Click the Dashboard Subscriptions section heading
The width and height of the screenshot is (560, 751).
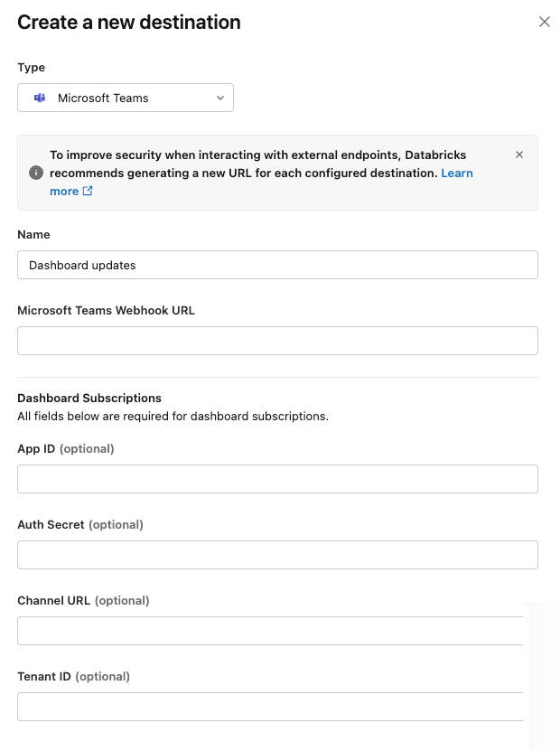pyautogui.click(x=89, y=398)
